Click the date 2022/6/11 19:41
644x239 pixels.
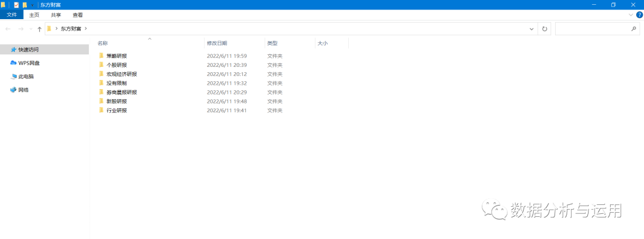pos(227,111)
